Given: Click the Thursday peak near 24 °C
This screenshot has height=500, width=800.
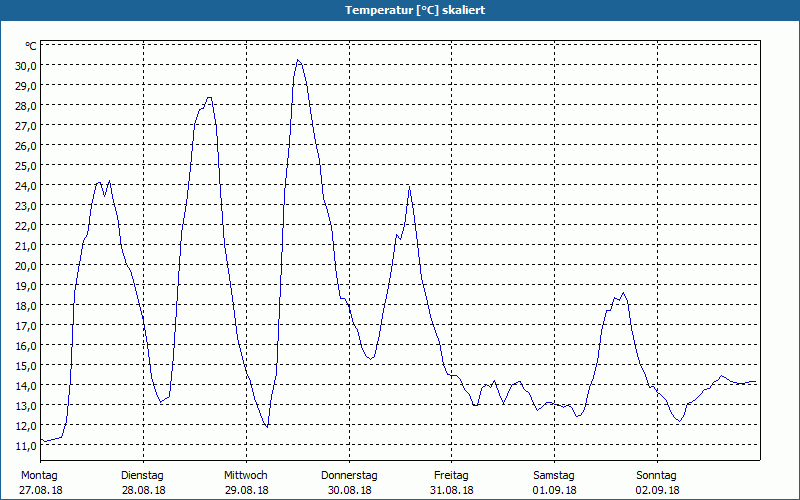Looking at the screenshot, I should [409, 187].
